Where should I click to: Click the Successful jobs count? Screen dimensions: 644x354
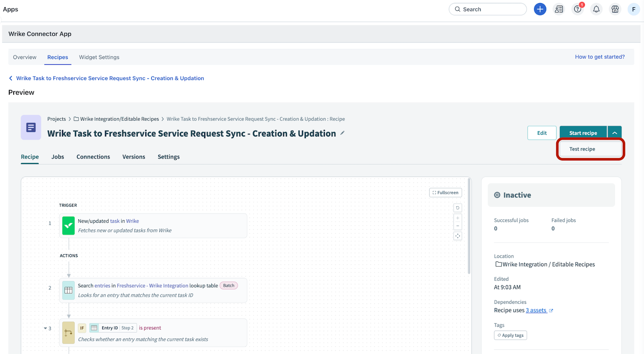click(495, 228)
